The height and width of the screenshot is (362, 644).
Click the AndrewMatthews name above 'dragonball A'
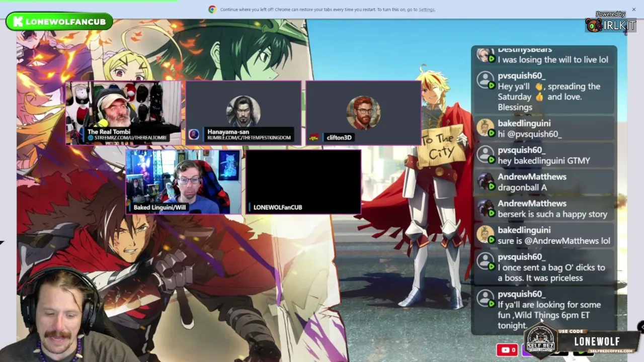coord(532,176)
